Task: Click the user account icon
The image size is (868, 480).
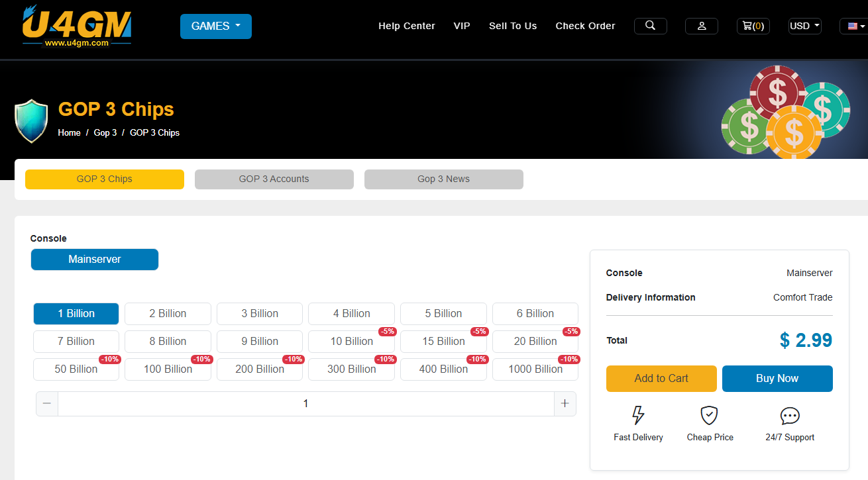Action: pos(701,26)
